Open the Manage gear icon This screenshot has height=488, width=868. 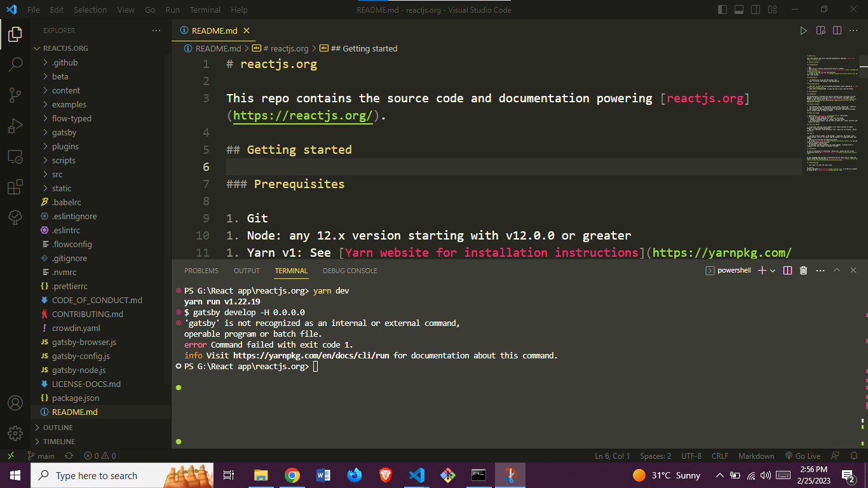pyautogui.click(x=15, y=433)
